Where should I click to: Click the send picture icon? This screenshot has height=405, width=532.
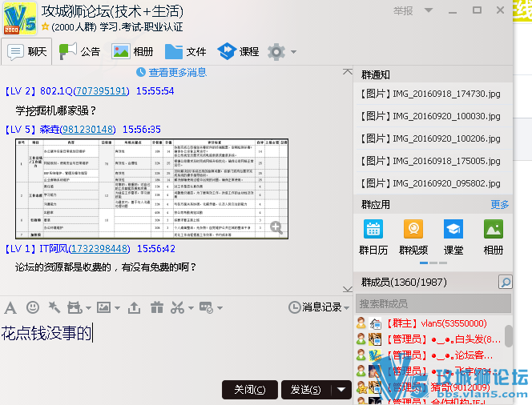(x=103, y=307)
